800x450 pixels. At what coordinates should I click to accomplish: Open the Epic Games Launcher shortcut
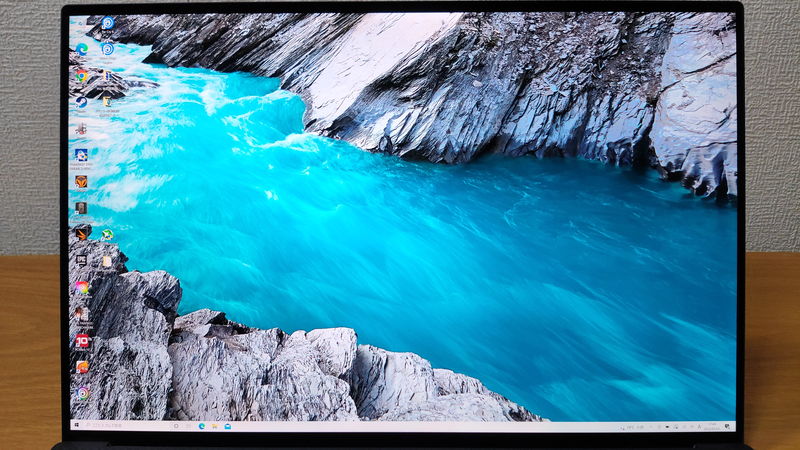pyautogui.click(x=82, y=261)
